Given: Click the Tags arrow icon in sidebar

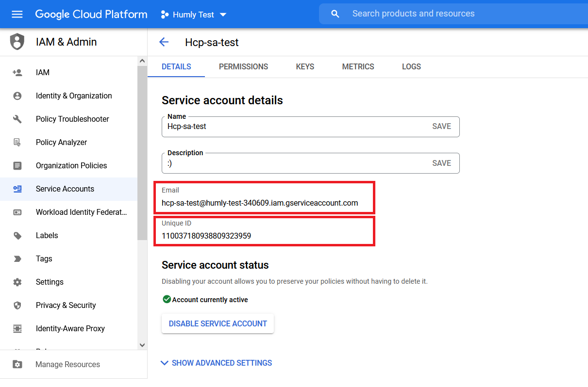Looking at the screenshot, I should (x=18, y=258).
